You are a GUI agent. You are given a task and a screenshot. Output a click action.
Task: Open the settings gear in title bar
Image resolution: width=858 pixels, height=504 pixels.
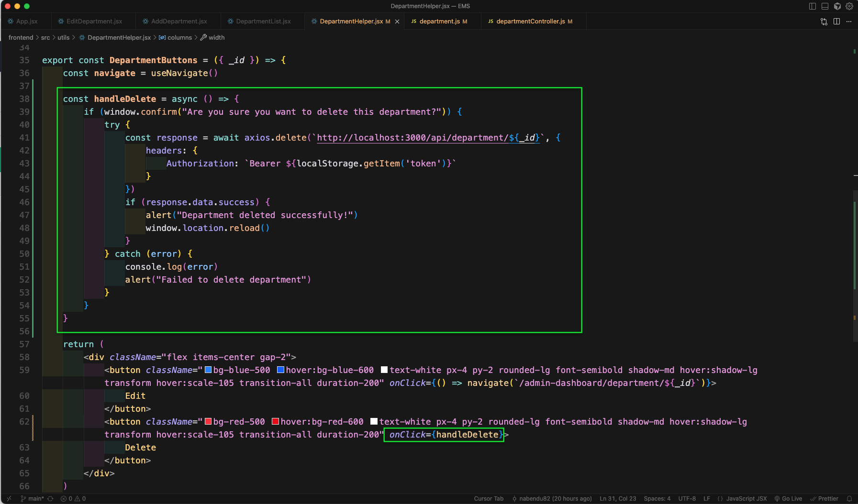click(x=849, y=6)
